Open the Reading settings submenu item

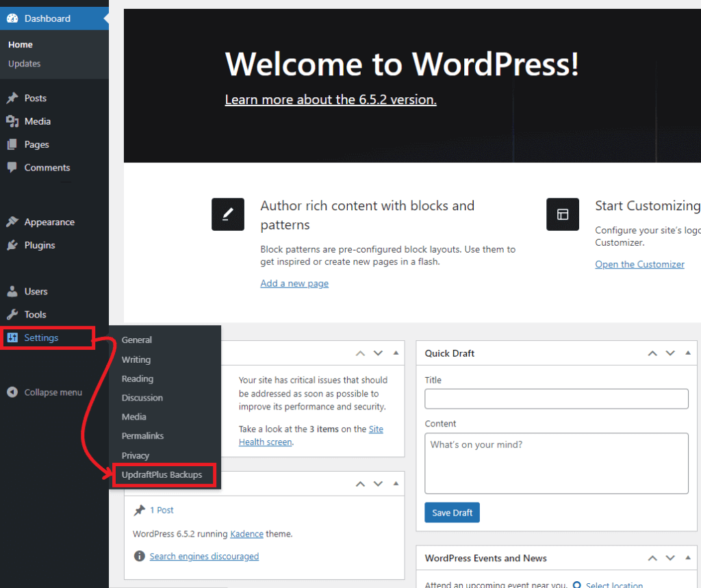[137, 379]
